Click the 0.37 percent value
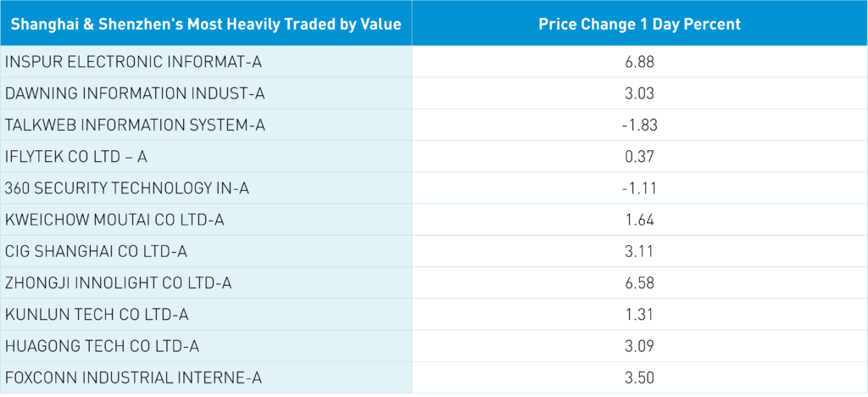Viewport: 868px width, 397px height. 640,156
